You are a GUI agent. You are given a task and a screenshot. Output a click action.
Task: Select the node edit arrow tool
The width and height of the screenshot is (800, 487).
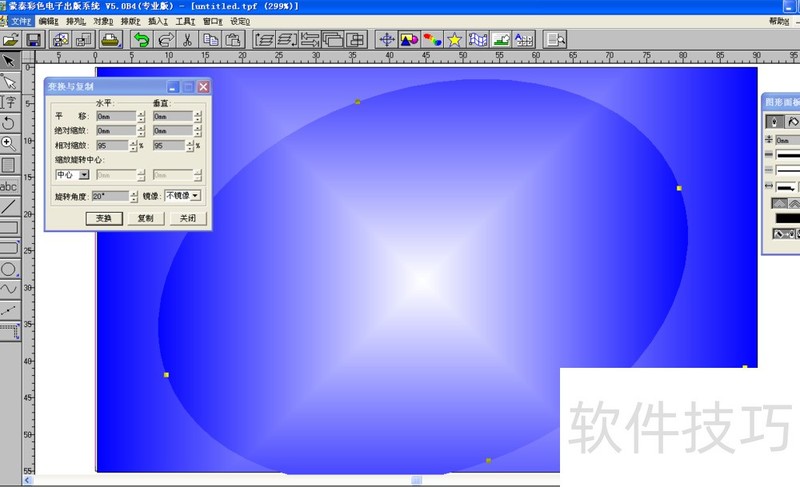(x=9, y=82)
